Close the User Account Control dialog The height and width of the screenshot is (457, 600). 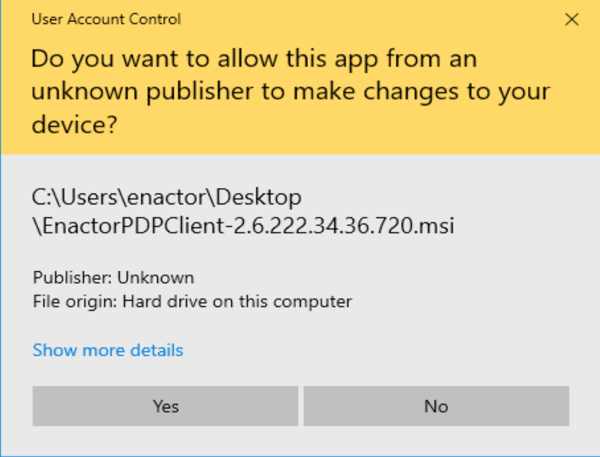pos(572,18)
